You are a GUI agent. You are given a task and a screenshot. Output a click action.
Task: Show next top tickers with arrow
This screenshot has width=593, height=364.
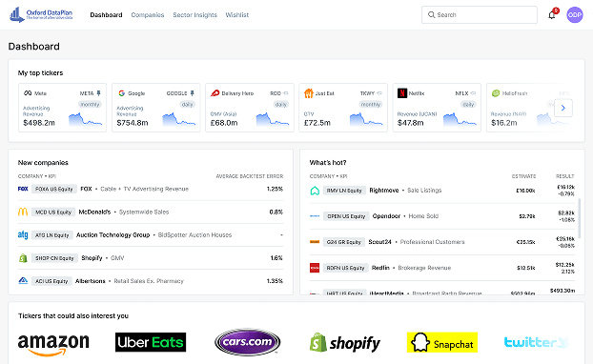[x=563, y=108]
